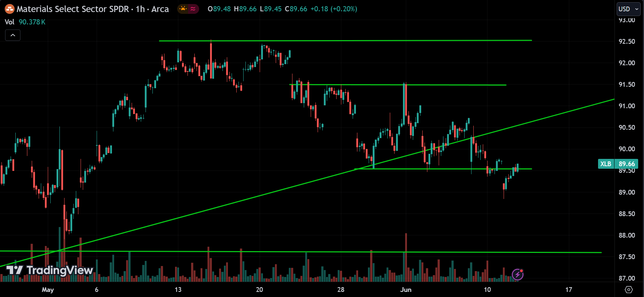The height and width of the screenshot is (297, 644).
Task: Click the 28 date label on the time axis
Action: (341, 290)
